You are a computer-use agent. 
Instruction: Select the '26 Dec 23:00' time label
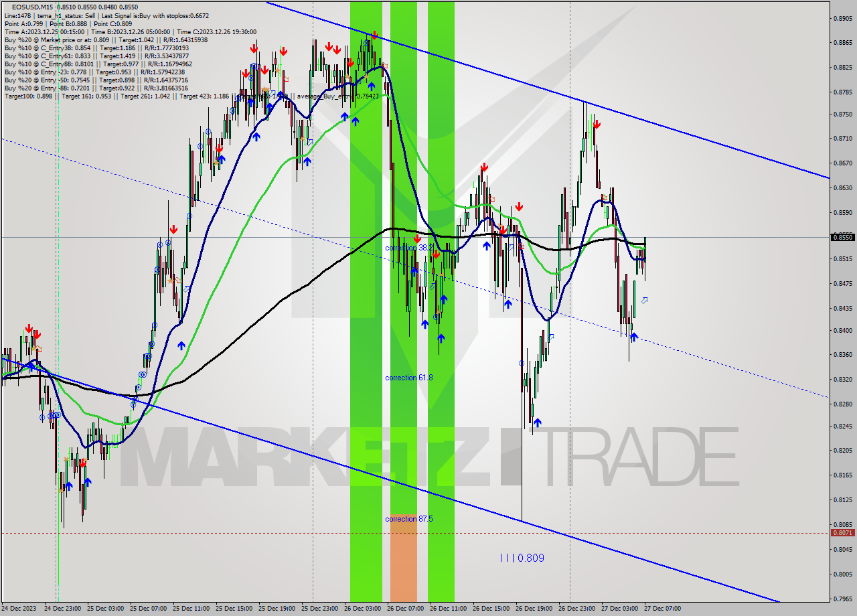coord(576,609)
